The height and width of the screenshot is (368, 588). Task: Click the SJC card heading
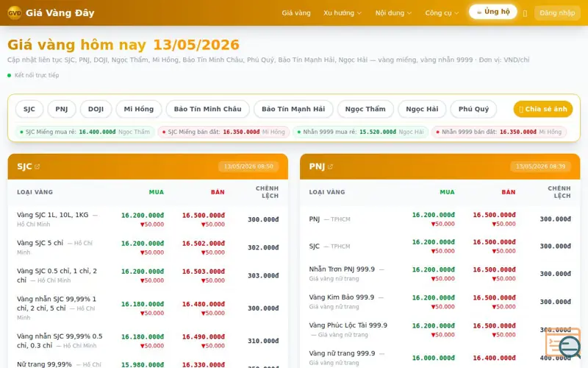24,166
